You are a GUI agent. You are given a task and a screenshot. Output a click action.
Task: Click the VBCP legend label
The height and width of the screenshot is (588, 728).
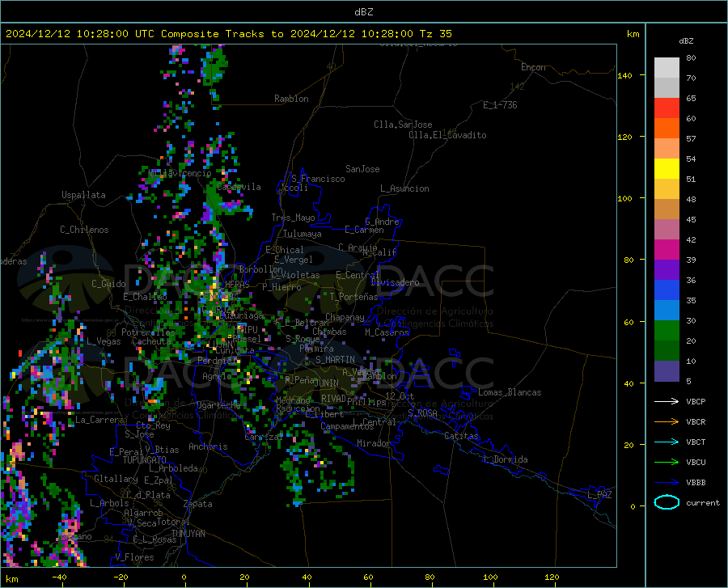696,401
